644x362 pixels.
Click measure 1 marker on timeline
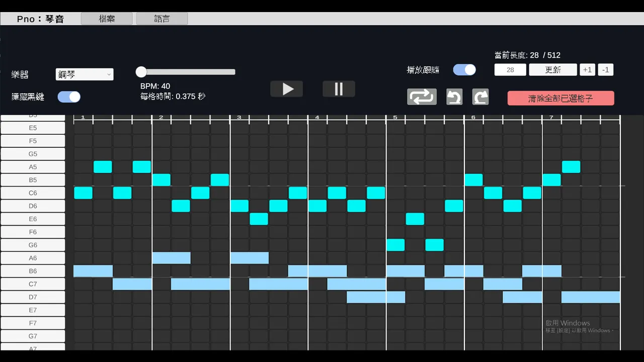[x=83, y=118]
